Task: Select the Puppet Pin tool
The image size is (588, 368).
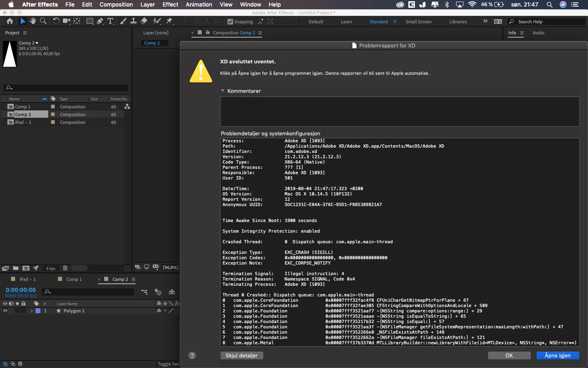Action: click(169, 21)
